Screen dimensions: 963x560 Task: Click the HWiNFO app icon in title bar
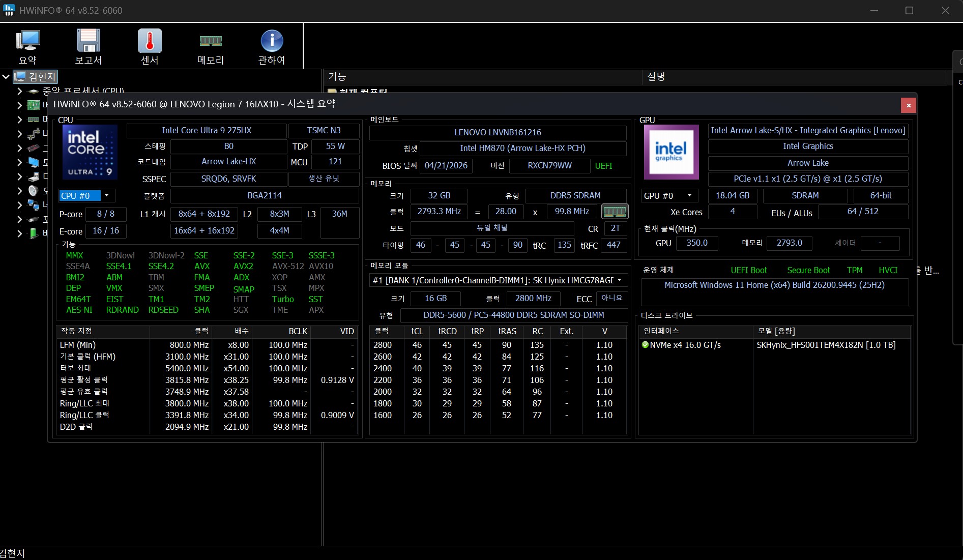9,10
